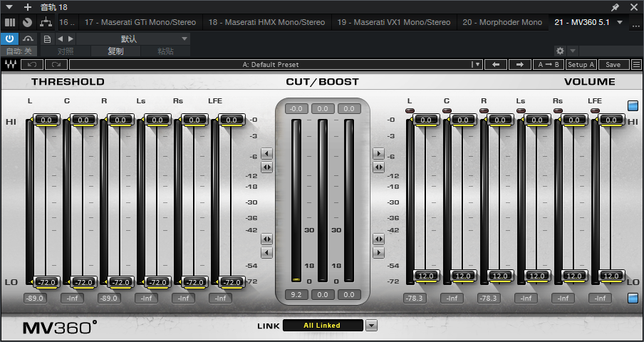Open the Waves preset list arrow after Default Preset
This screenshot has width=644, height=342.
coord(477,64)
